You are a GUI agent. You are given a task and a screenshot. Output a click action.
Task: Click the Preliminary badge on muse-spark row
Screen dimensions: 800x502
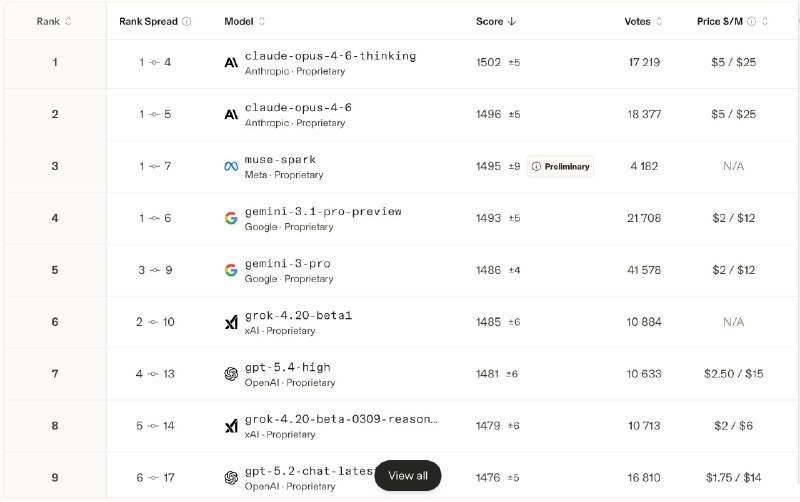click(561, 166)
